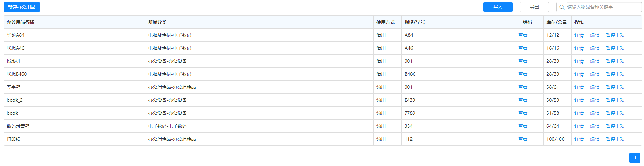This screenshot has height=166, width=644.
Task: Edit the 投影机 row
Action: point(594,61)
